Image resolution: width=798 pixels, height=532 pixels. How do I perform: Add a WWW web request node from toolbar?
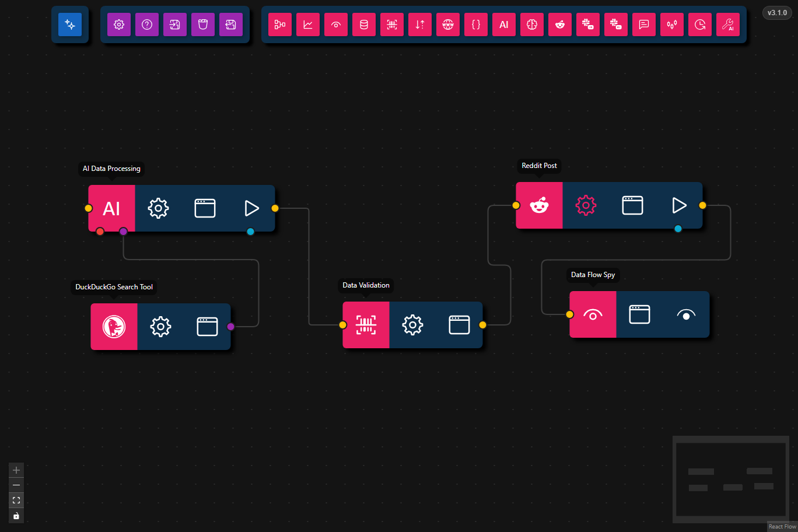448,24
